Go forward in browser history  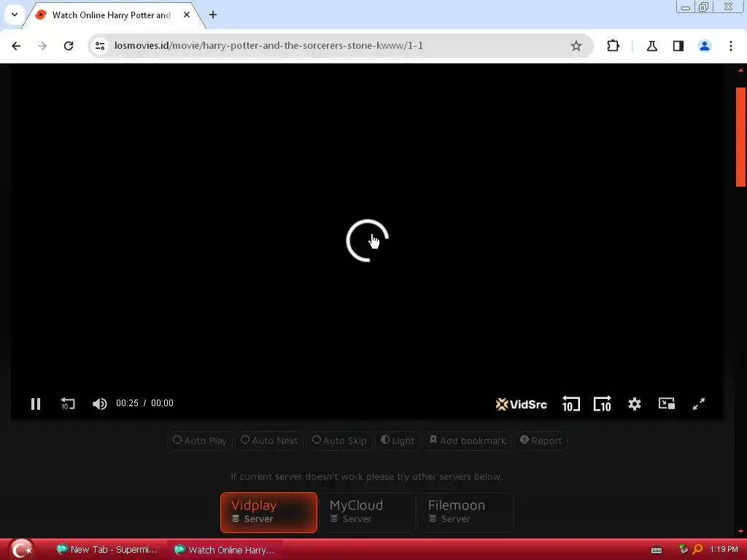pos(42,46)
